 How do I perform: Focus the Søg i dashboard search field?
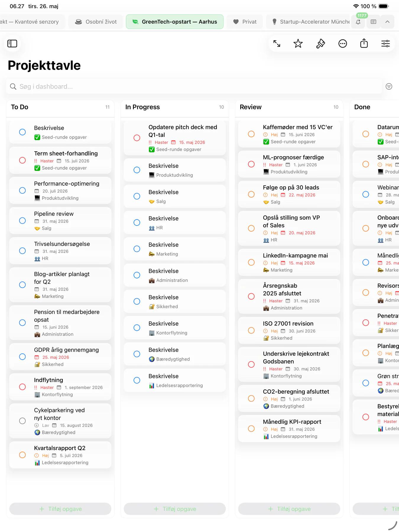pos(194,86)
